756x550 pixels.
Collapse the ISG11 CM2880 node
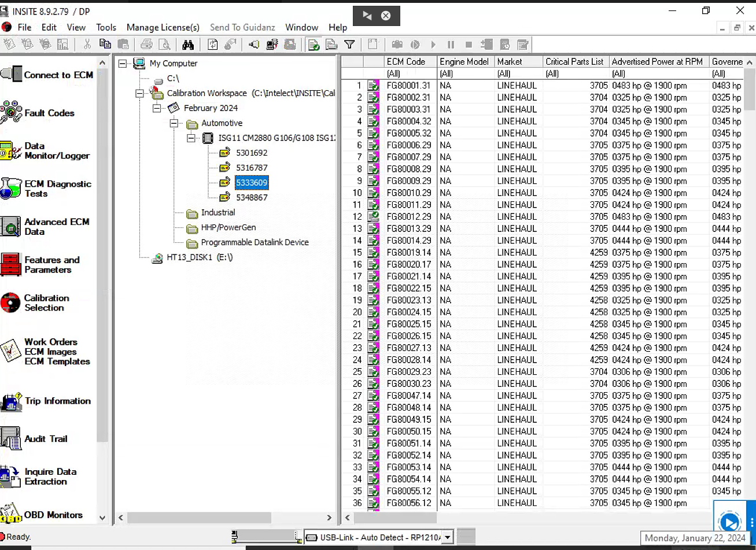191,138
